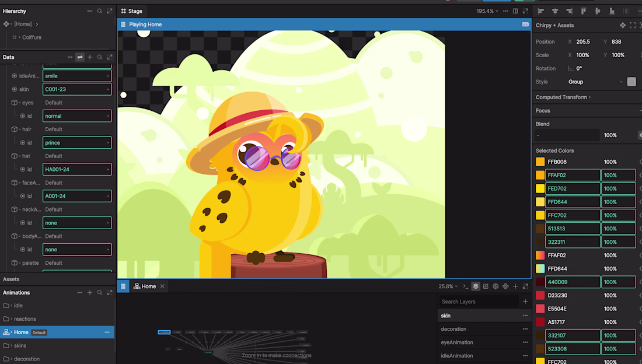This screenshot has width=642, height=364.
Task: Select the Home tab in timeline panel
Action: 145,286
